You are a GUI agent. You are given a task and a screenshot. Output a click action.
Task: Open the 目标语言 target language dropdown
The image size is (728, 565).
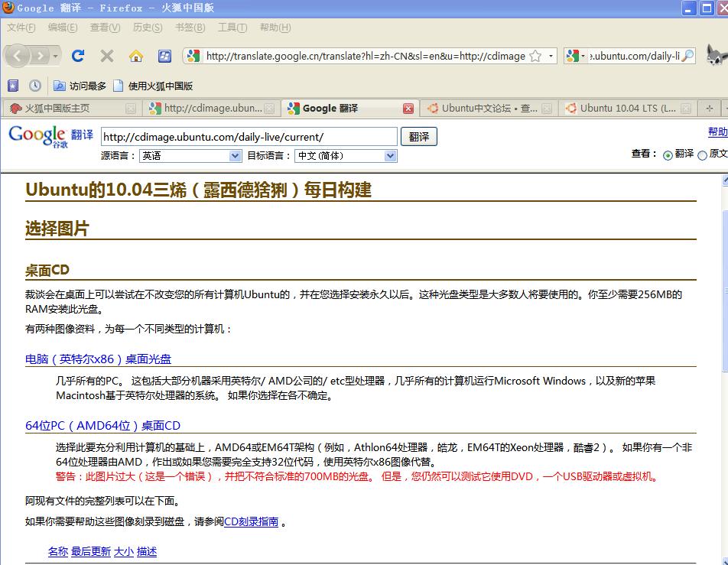tap(346, 156)
